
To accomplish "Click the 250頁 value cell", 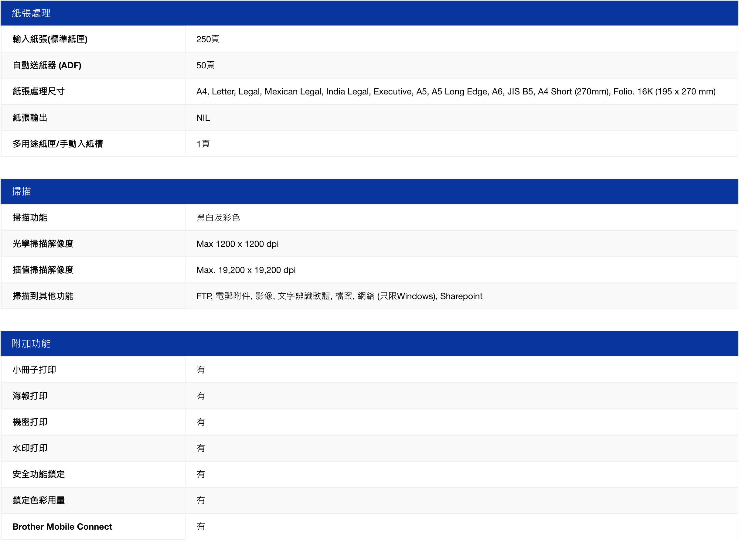I will point(207,39).
